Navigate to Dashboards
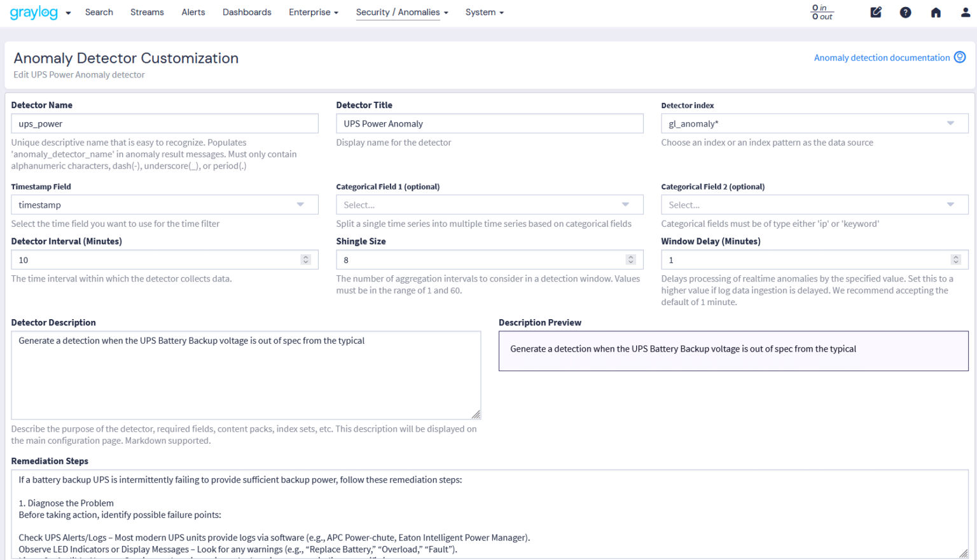This screenshot has width=977, height=560. [247, 12]
